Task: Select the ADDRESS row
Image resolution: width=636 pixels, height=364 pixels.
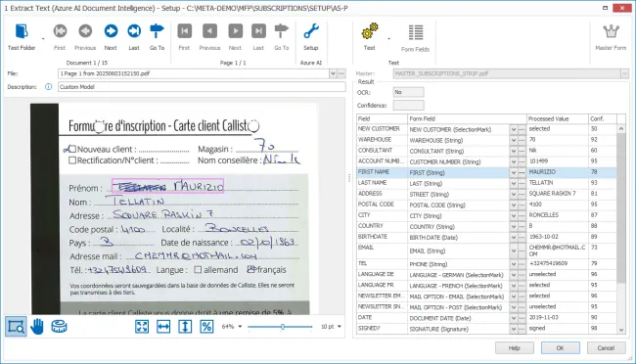Action: pyautogui.click(x=486, y=194)
